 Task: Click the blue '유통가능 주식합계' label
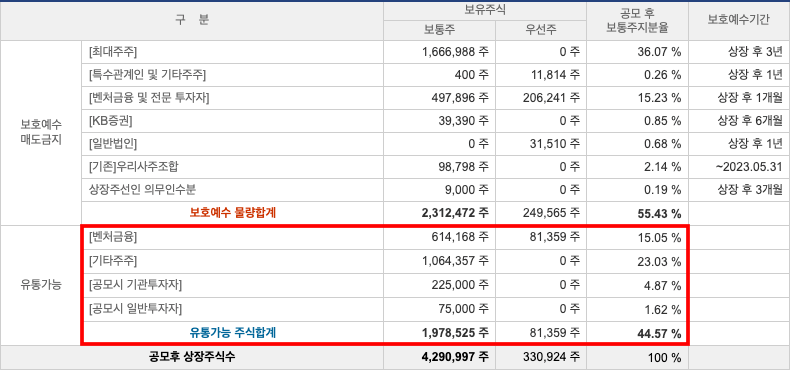pos(233,333)
